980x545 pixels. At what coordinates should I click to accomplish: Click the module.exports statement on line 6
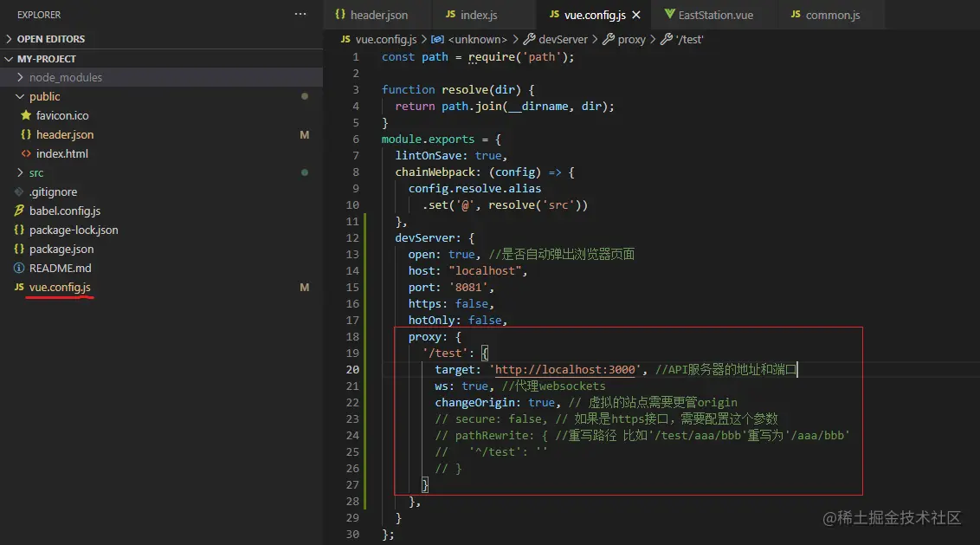[x=429, y=139]
